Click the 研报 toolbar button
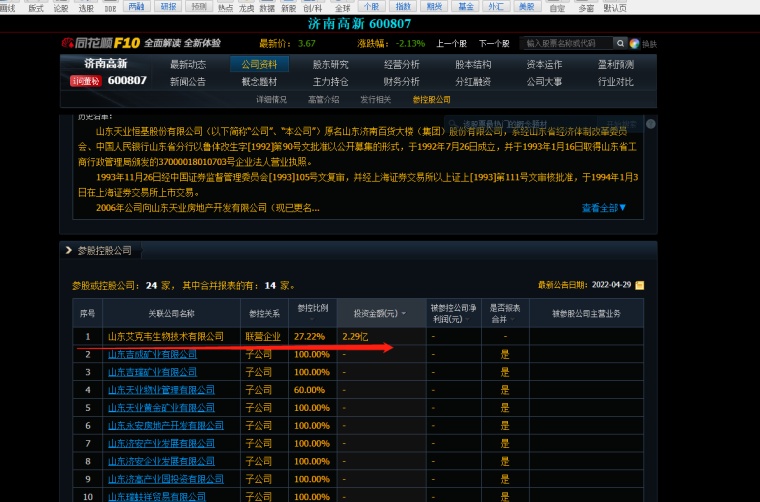 tap(168, 6)
